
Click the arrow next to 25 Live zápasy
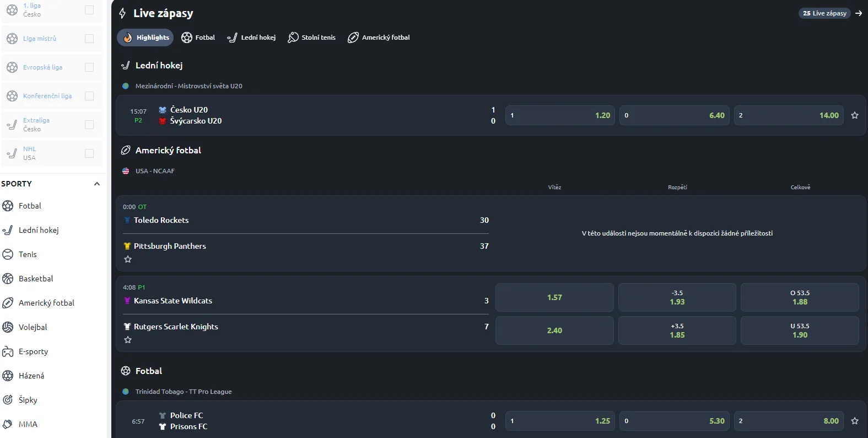point(859,13)
